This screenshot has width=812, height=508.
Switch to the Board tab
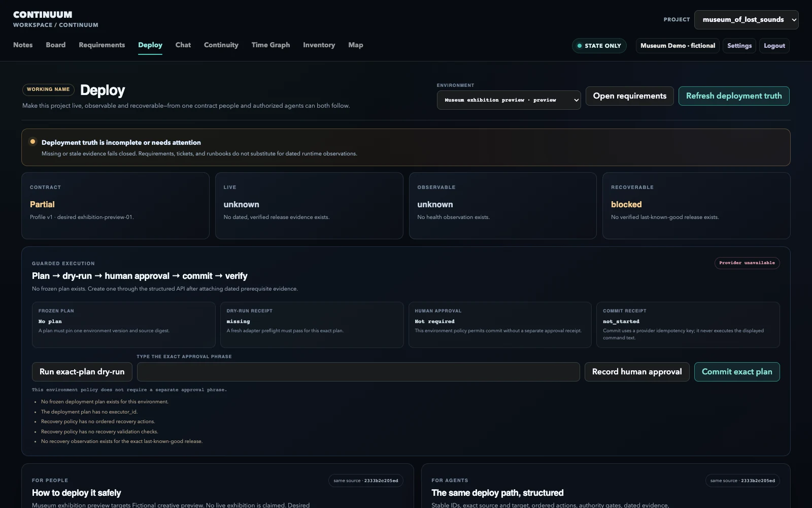pos(55,45)
